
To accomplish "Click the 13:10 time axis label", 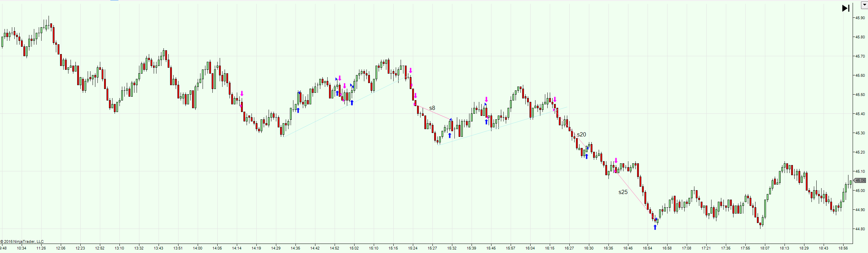I will pyautogui.click(x=119, y=248).
